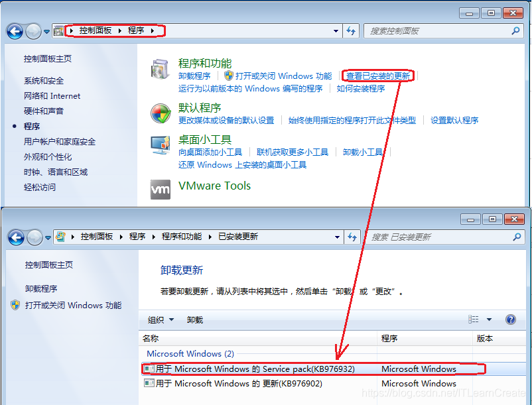The width and height of the screenshot is (532, 405).
Task: Open 系统和安全 category
Action: tap(44, 81)
